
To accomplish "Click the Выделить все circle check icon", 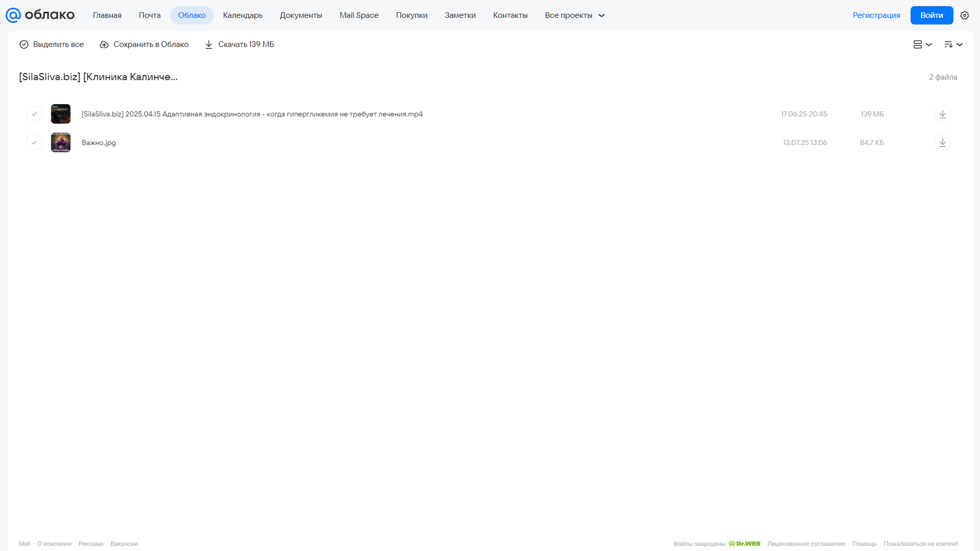I will (x=24, y=44).
